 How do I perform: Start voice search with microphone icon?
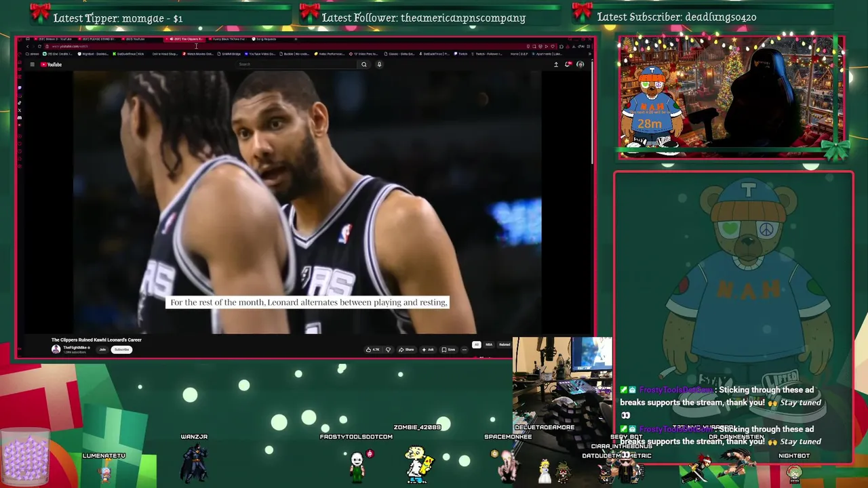point(379,64)
